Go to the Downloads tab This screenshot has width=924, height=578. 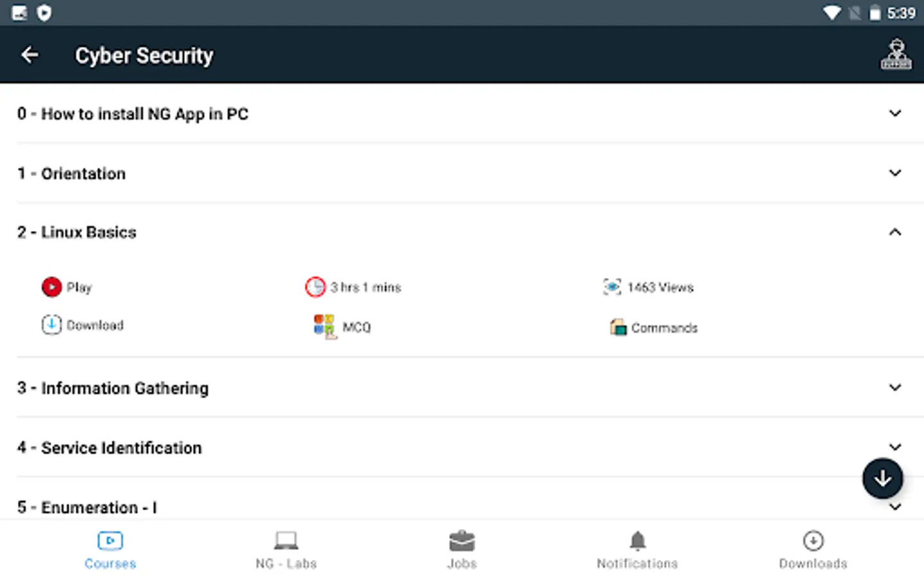pyautogui.click(x=813, y=550)
